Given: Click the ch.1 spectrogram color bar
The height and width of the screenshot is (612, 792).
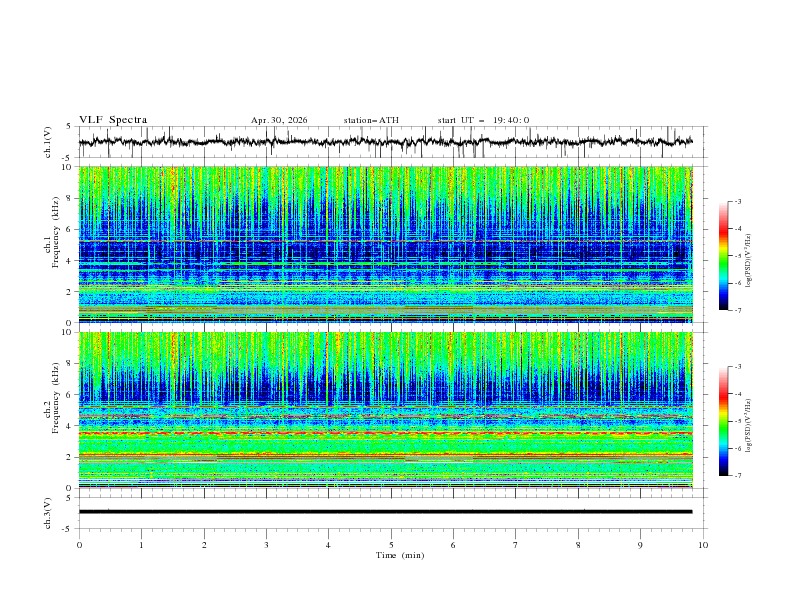Looking at the screenshot, I should pos(723,256).
